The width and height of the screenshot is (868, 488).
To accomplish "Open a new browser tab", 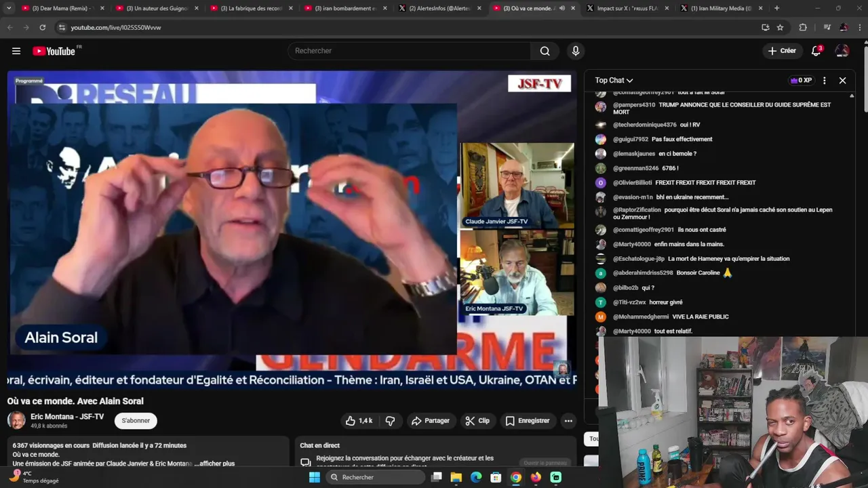I will click(776, 8).
